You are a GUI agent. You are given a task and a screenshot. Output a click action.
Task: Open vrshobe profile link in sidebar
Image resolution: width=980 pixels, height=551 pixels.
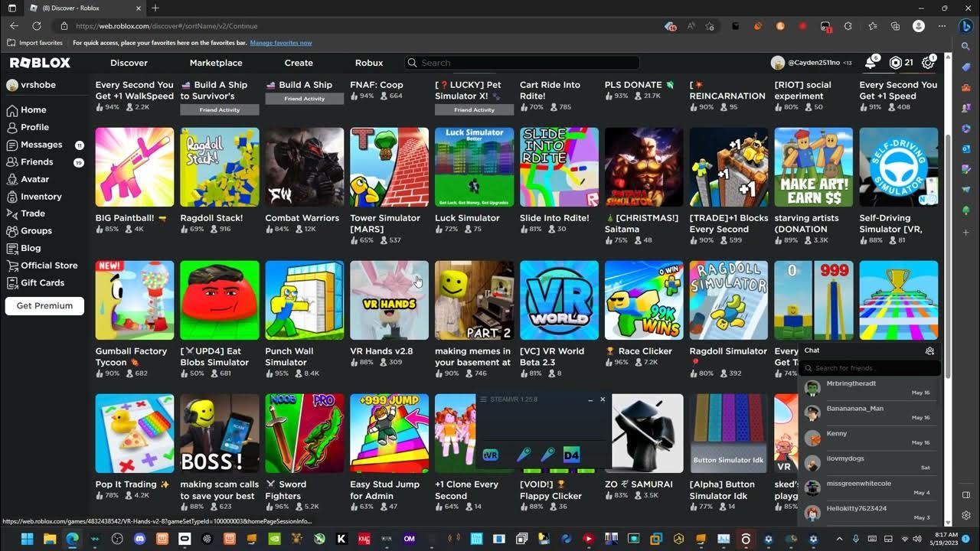pyautogui.click(x=31, y=85)
